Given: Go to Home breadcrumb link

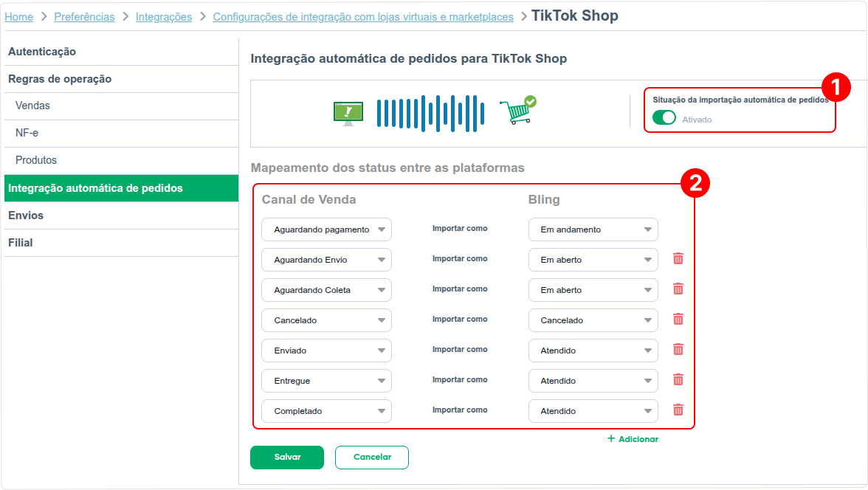Looking at the screenshot, I should (x=19, y=17).
